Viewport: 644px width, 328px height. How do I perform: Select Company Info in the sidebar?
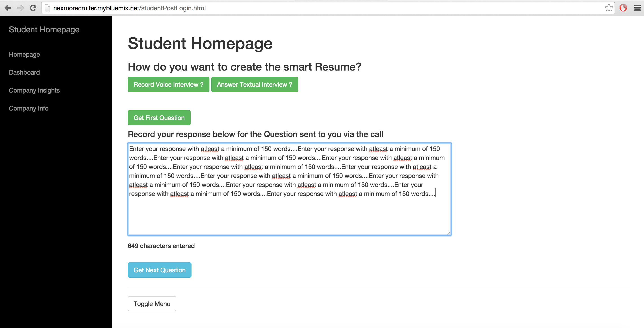tap(29, 108)
